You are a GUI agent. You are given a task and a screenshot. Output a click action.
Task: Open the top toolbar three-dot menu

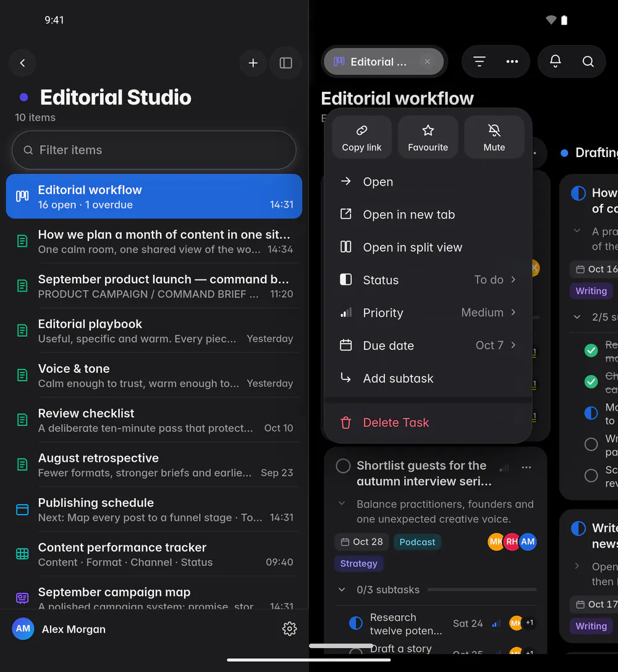tap(512, 62)
